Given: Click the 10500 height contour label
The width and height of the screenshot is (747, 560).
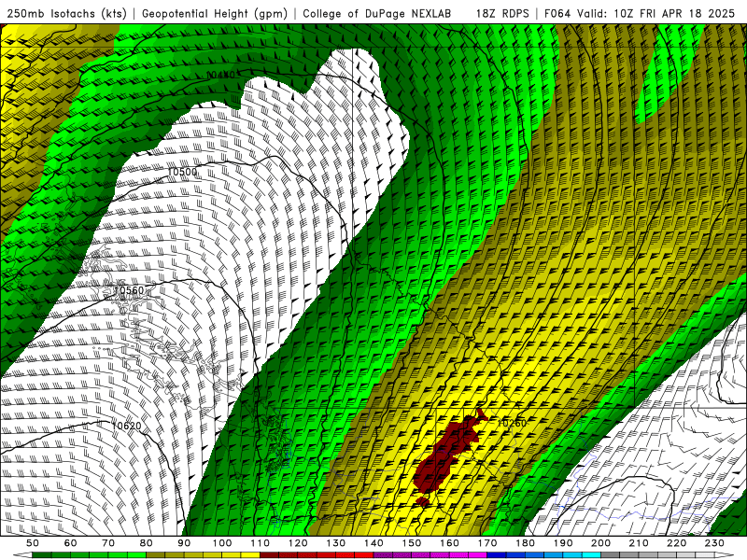Looking at the screenshot, I should click(182, 172).
